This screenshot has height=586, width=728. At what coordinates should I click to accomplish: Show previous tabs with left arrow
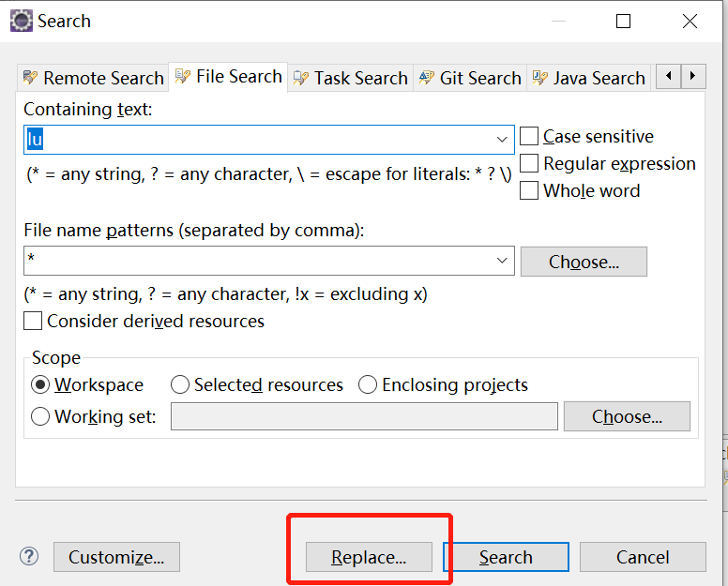tap(669, 76)
